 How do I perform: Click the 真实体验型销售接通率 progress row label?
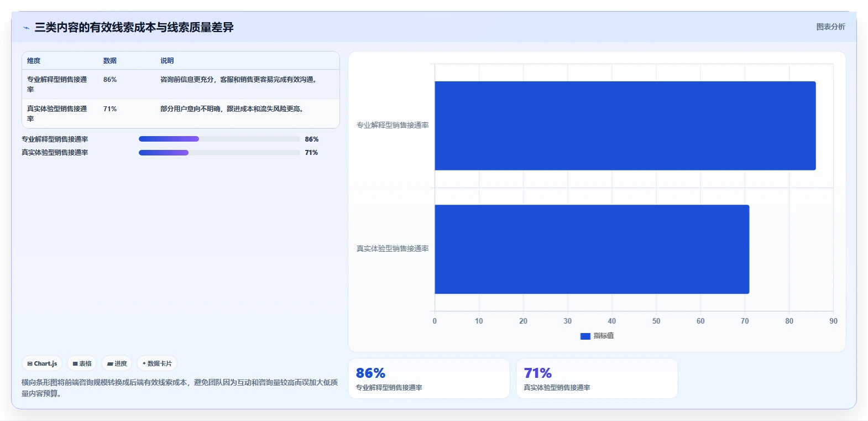pyautogui.click(x=55, y=153)
